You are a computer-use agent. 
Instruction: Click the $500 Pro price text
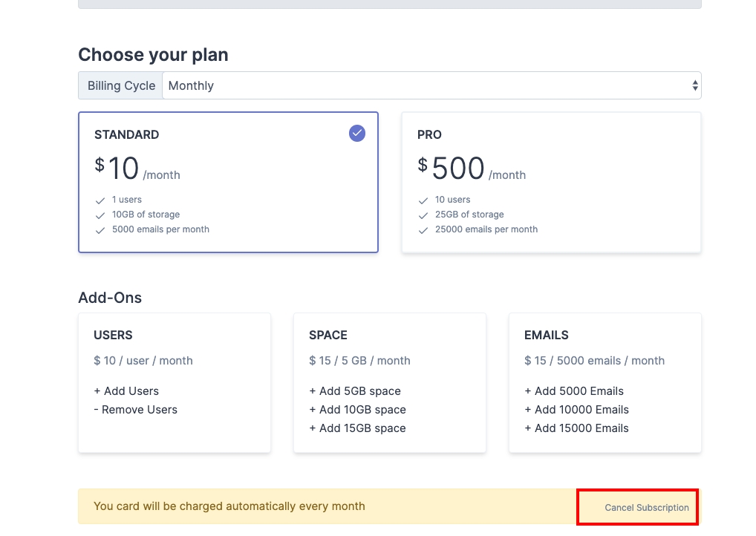[457, 169]
